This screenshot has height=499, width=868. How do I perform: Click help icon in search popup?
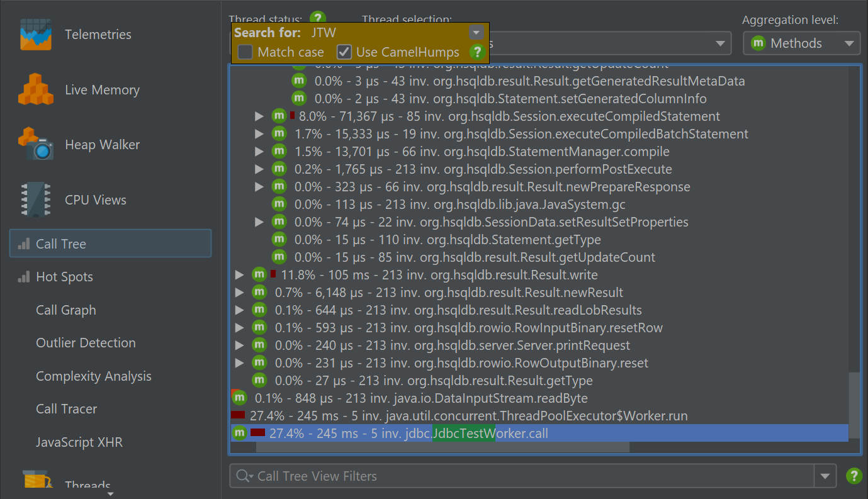(476, 52)
